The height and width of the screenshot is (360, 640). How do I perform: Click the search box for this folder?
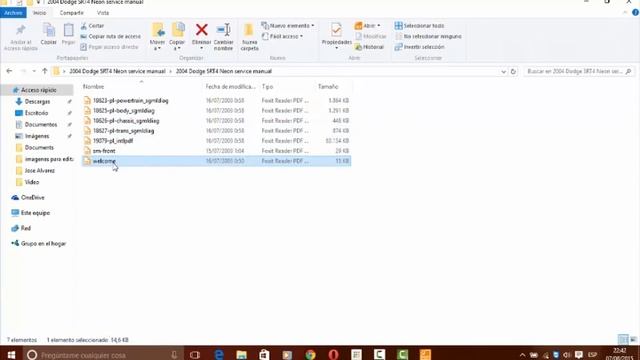[579, 71]
